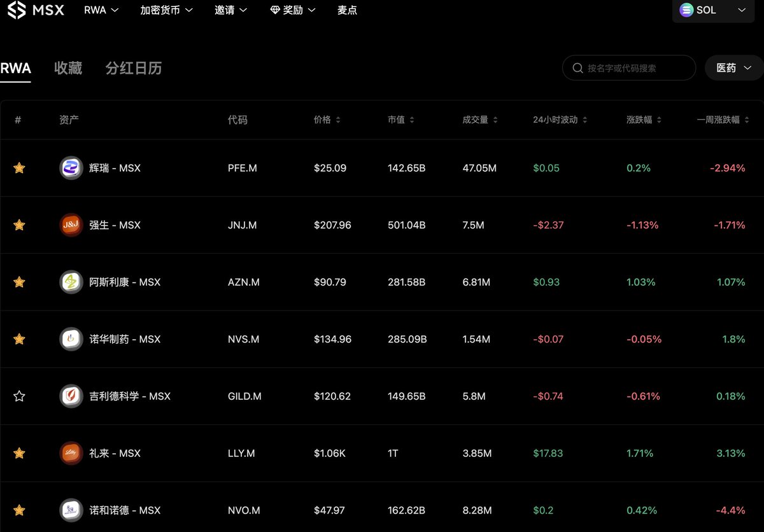Click price $207.96
This screenshot has width=764, height=532.
(332, 225)
